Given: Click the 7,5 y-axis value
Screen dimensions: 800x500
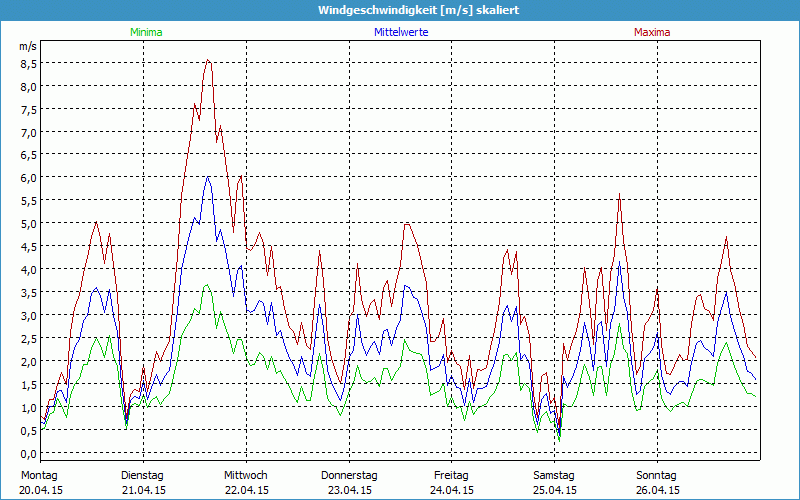Looking at the screenshot, I should pyautogui.click(x=28, y=110).
